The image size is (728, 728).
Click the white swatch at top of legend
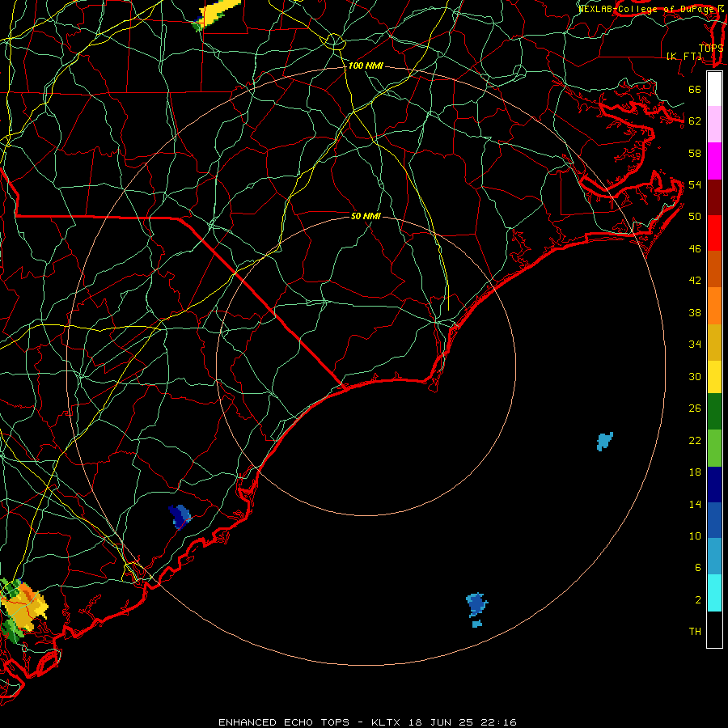click(x=714, y=89)
